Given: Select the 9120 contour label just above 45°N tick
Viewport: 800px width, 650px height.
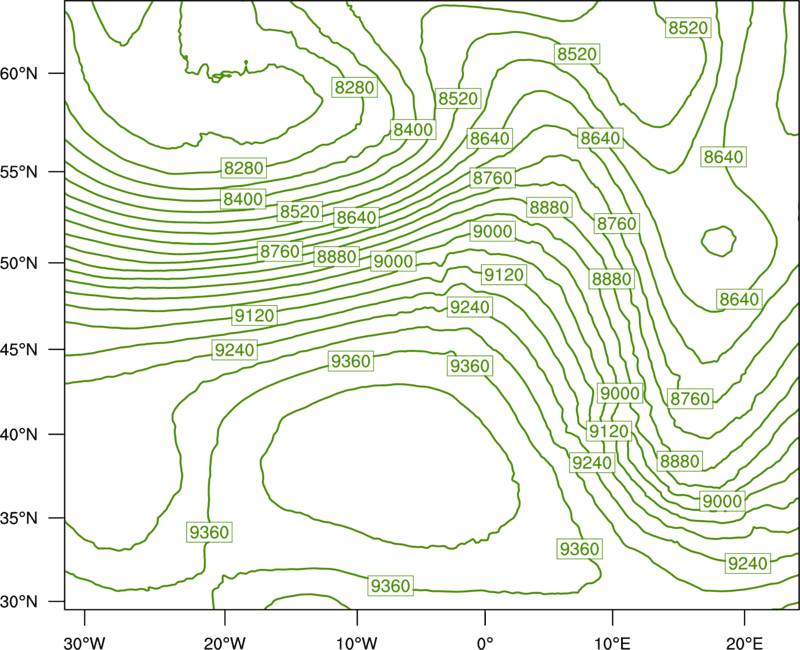Looking at the screenshot, I should [x=255, y=316].
